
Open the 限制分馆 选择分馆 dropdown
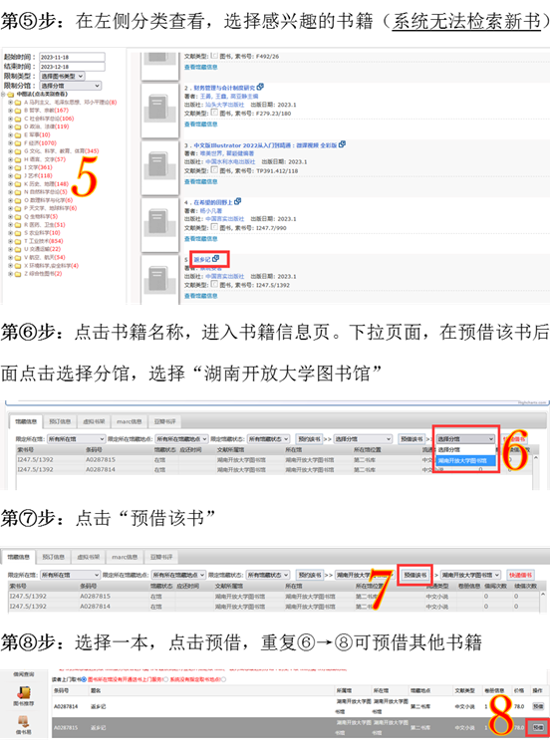pos(70,86)
